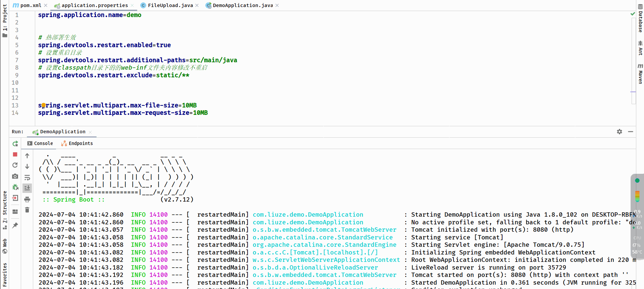The height and width of the screenshot is (289, 644).
Task: Click 'LiveReload server is running on port 35729' message
Action: [x=489, y=267]
